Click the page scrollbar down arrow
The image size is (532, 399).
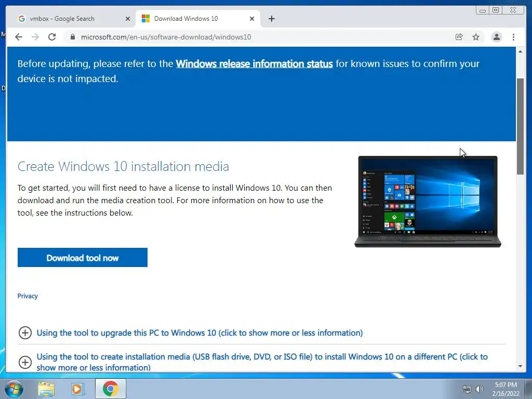520,366
